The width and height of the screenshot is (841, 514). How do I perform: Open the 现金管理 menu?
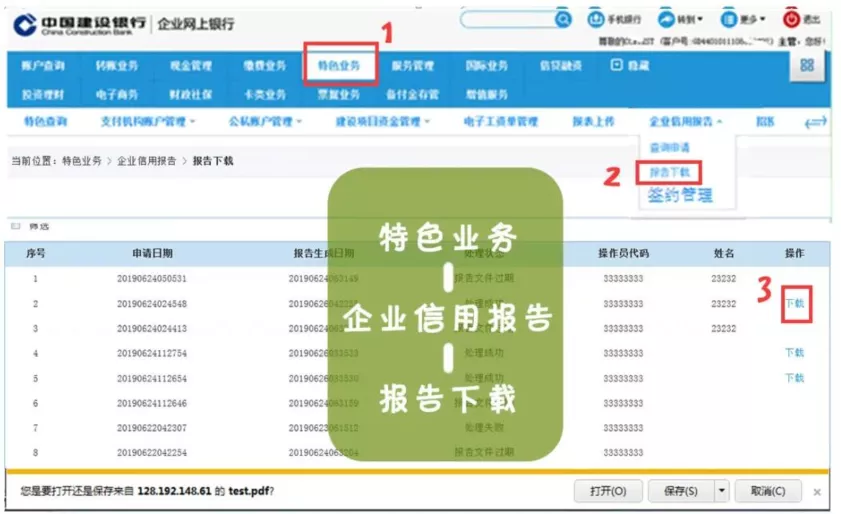(x=191, y=66)
